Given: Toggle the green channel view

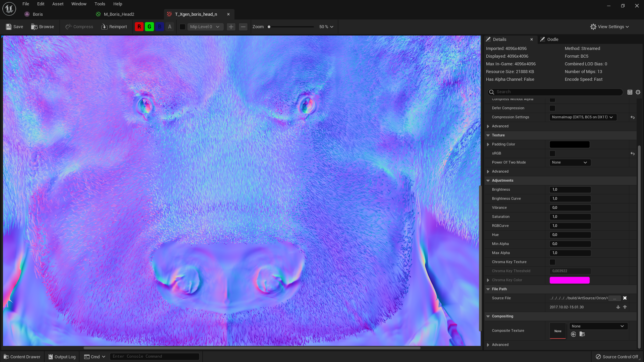Looking at the screenshot, I should click(x=149, y=27).
